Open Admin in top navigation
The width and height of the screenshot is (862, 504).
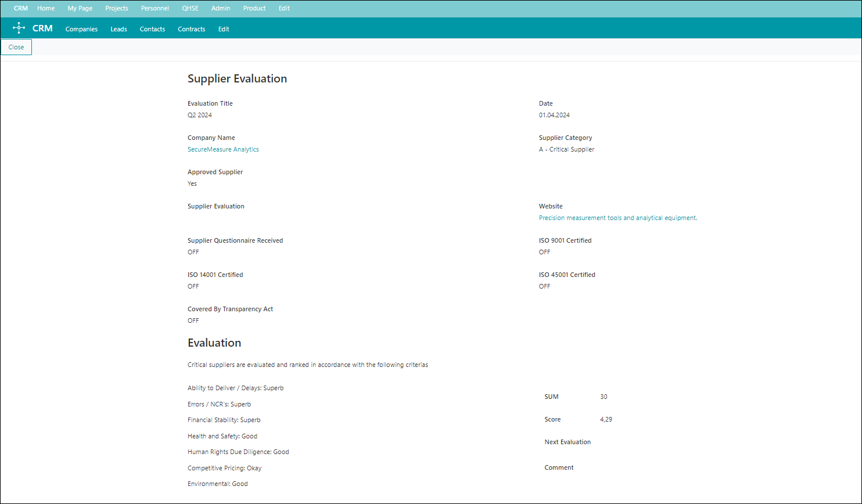(221, 8)
